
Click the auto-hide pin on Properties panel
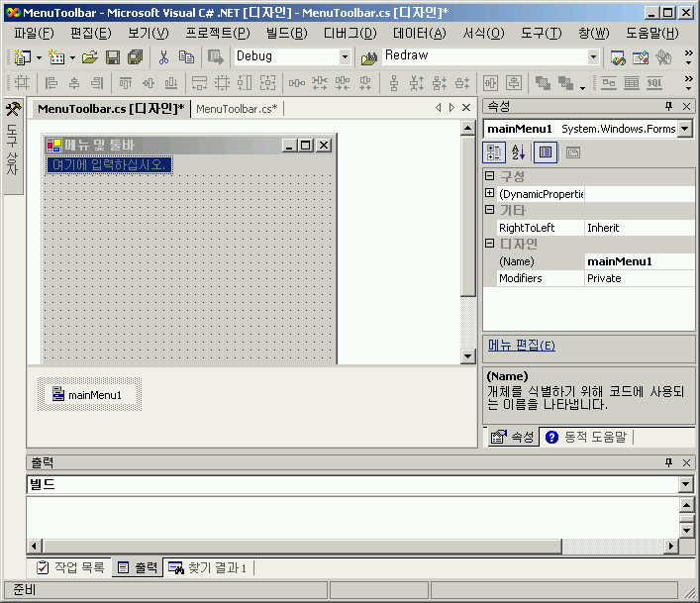(668, 106)
